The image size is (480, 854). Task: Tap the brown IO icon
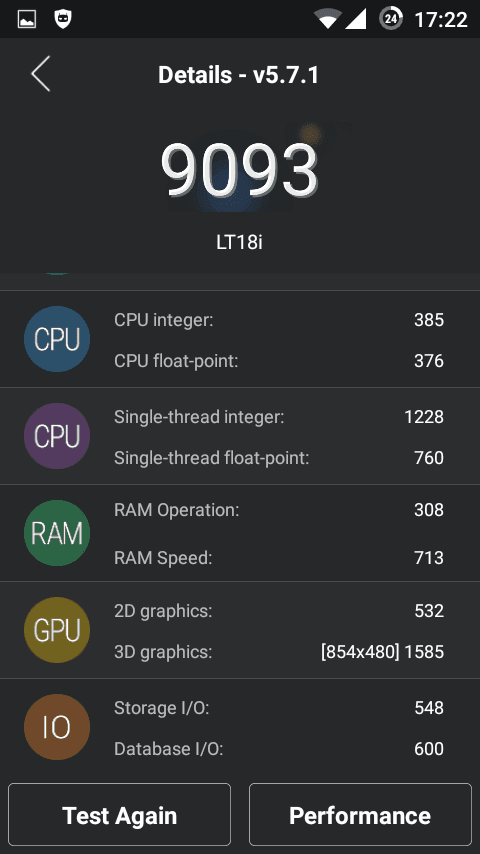[57, 727]
